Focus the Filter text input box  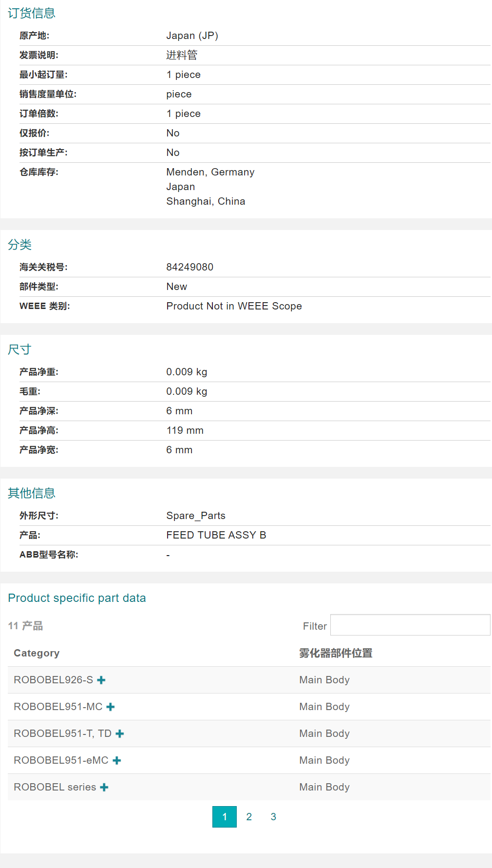[x=410, y=625]
